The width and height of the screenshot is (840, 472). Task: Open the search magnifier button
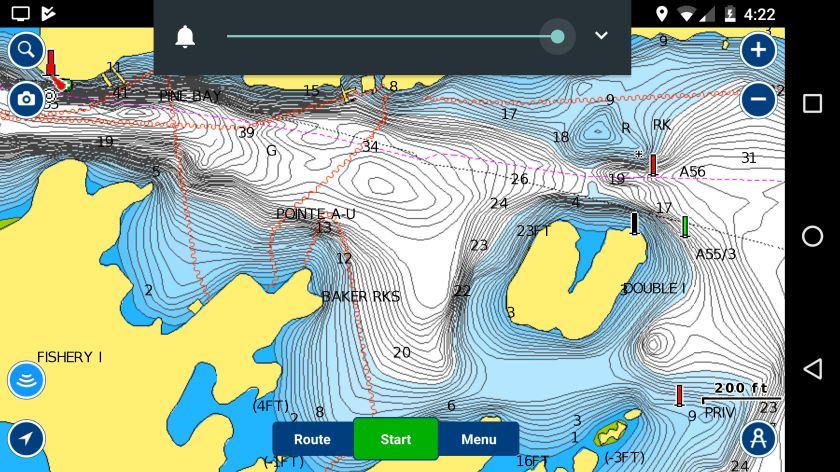pyautogui.click(x=26, y=49)
